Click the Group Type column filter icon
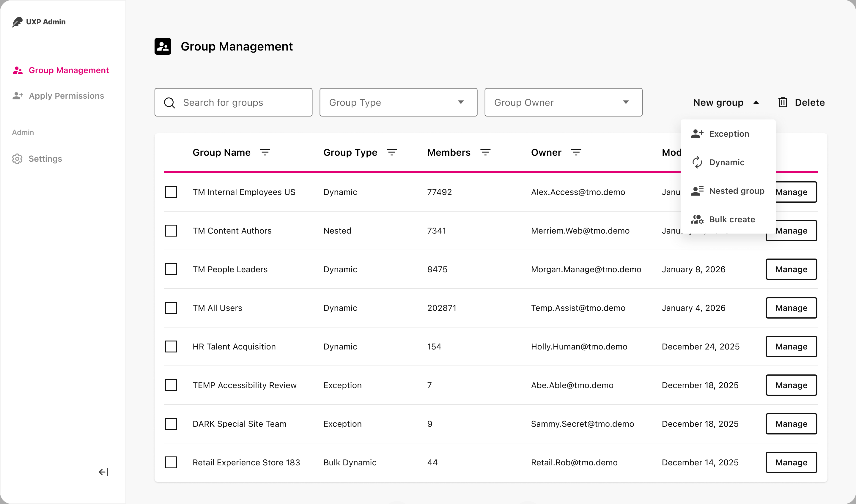The image size is (856, 504). (x=392, y=152)
